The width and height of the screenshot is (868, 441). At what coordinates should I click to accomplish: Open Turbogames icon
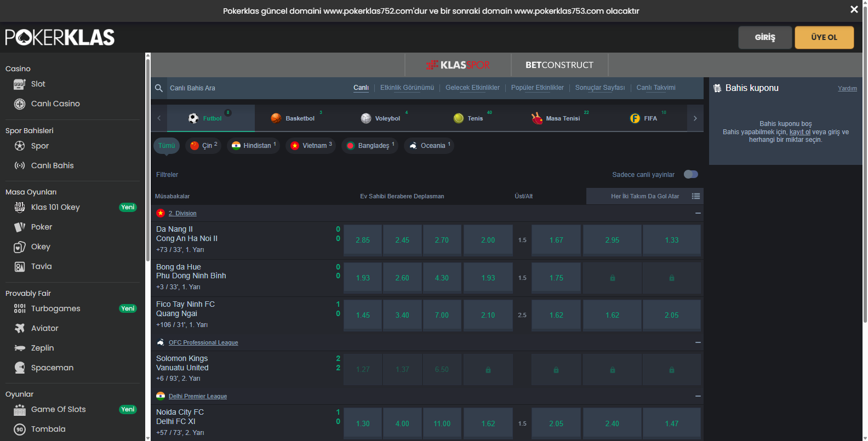[20, 308]
